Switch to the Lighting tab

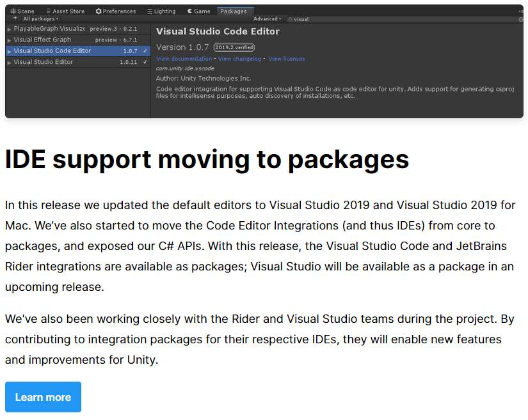pos(161,11)
